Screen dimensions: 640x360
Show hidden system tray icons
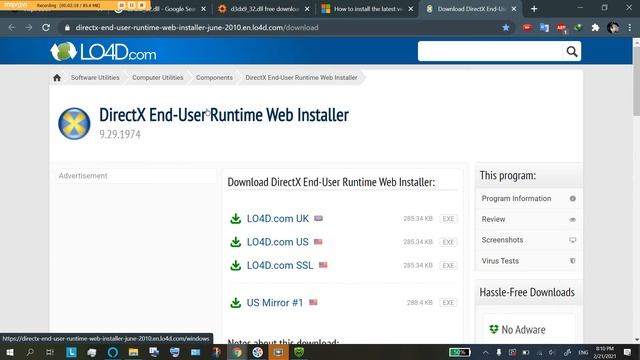(x=485, y=352)
